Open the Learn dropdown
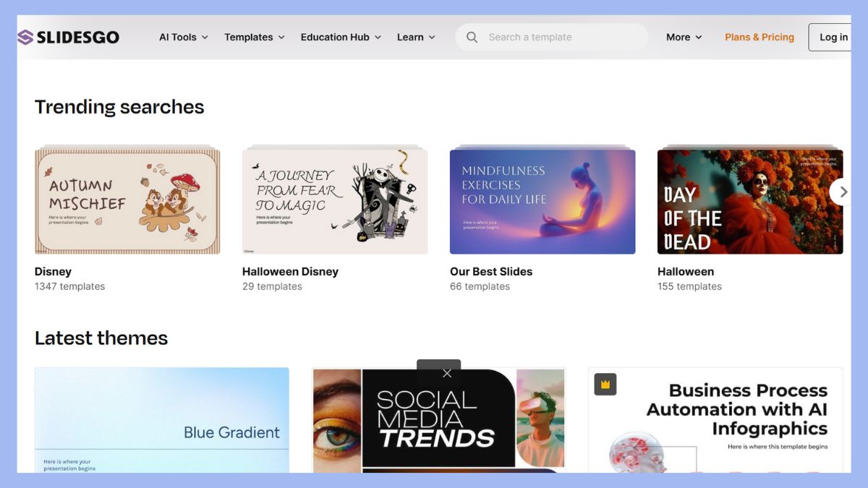This screenshot has width=868, height=488. click(x=416, y=37)
